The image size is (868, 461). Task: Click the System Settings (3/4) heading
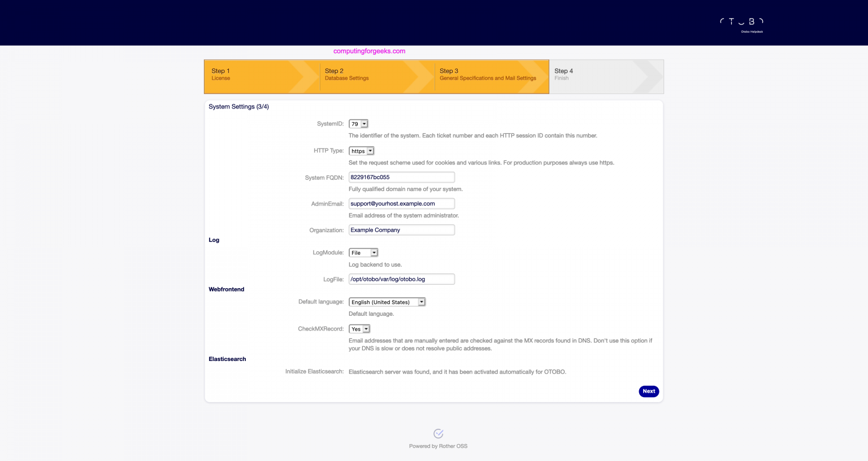tap(238, 107)
